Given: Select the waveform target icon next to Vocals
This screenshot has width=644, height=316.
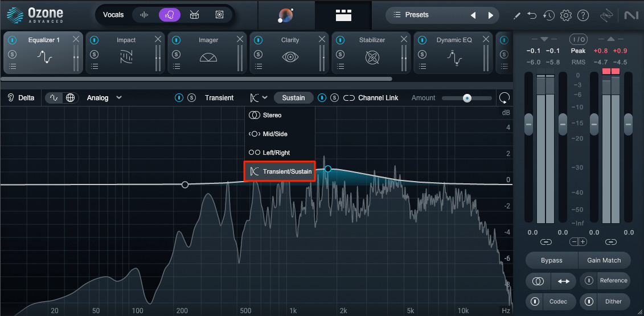Looking at the screenshot, I should coord(143,15).
